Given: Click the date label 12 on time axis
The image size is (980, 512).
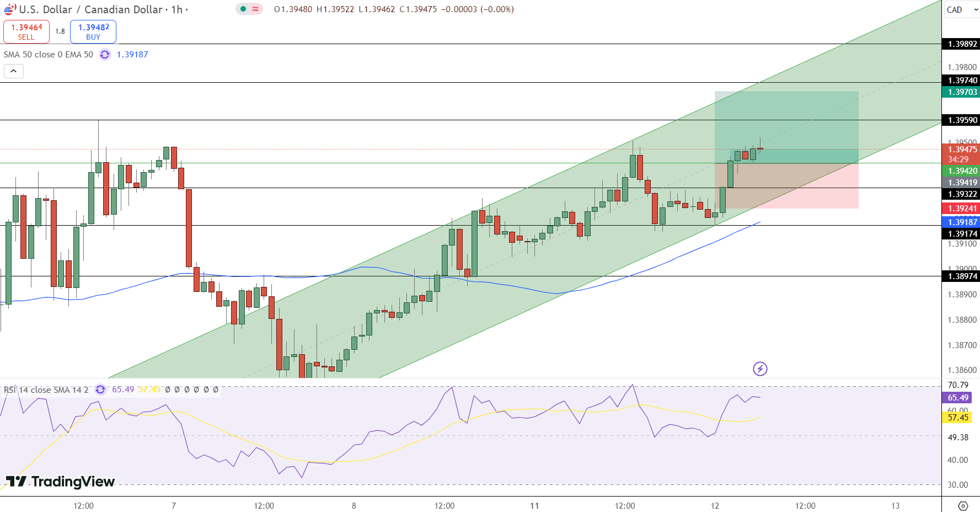Looking at the screenshot, I should click(x=715, y=505).
